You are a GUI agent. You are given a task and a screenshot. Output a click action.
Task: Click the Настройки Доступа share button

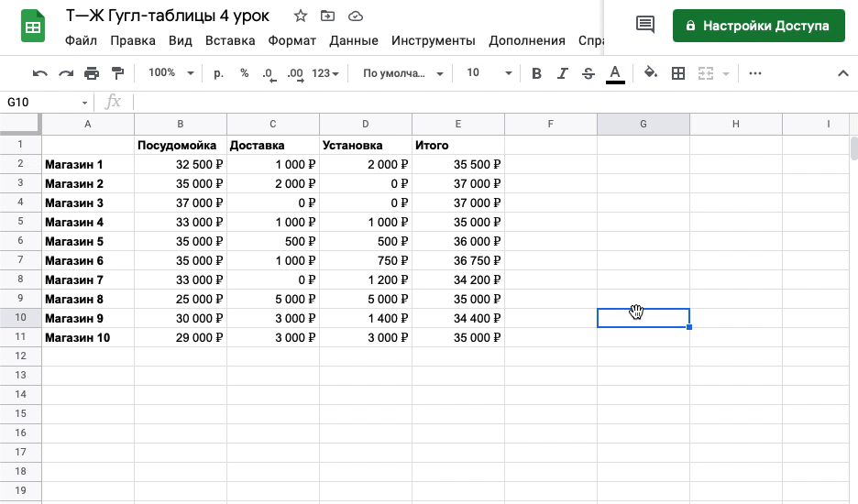click(758, 26)
